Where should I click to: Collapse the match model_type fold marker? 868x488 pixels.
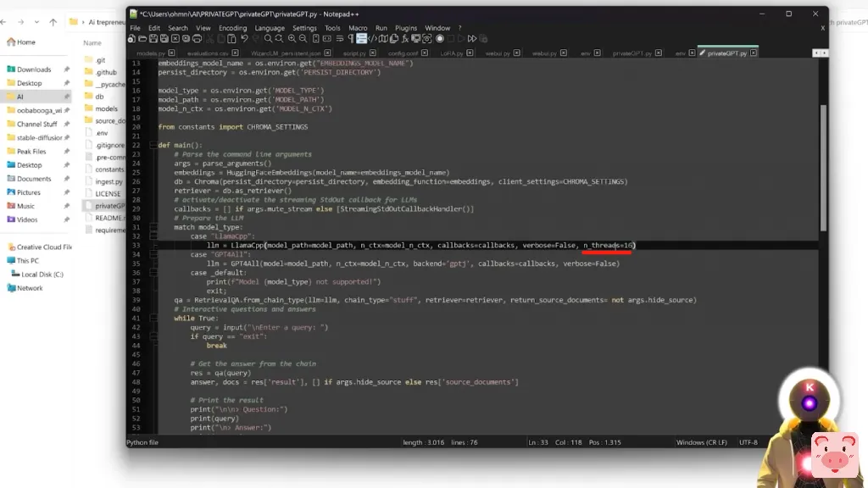point(153,227)
